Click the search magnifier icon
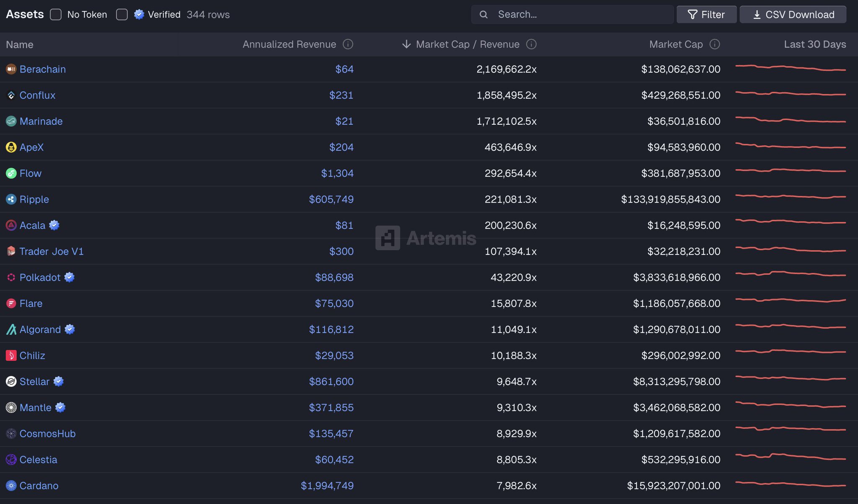This screenshot has width=858, height=504. 483,15
